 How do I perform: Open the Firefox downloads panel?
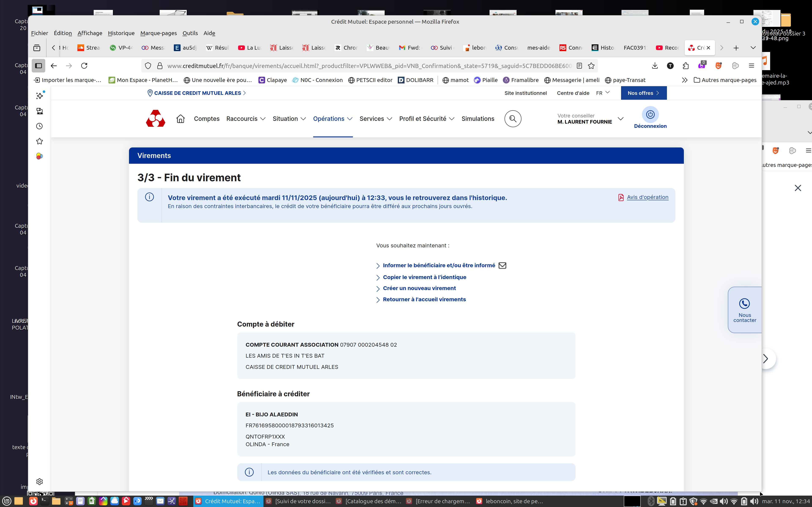655,66
